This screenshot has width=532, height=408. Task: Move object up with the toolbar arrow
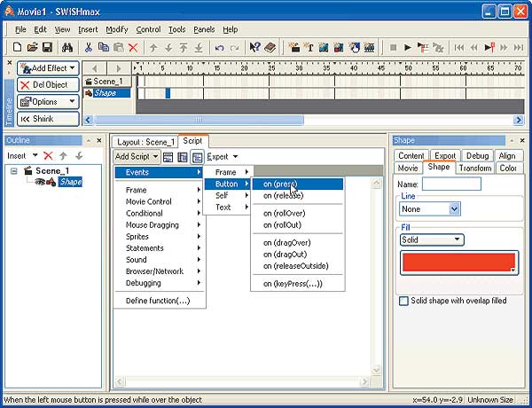(153, 48)
